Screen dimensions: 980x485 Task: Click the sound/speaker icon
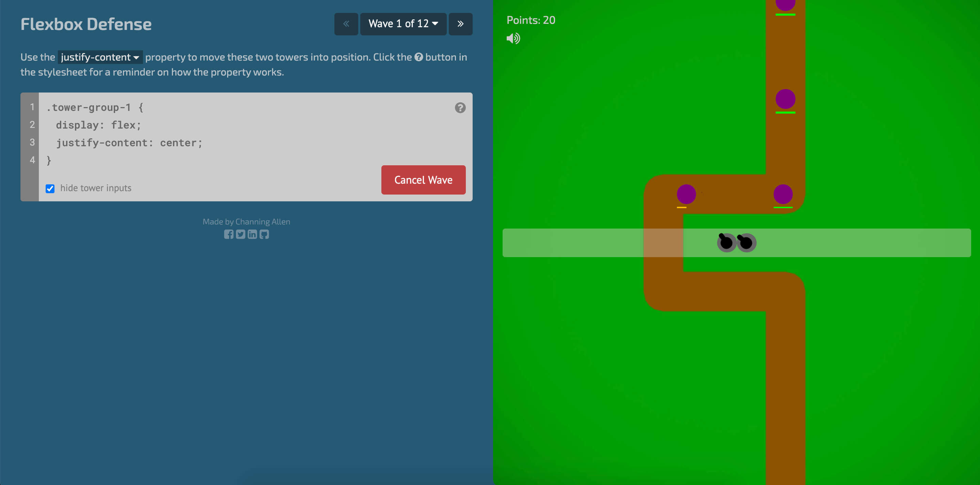point(512,39)
